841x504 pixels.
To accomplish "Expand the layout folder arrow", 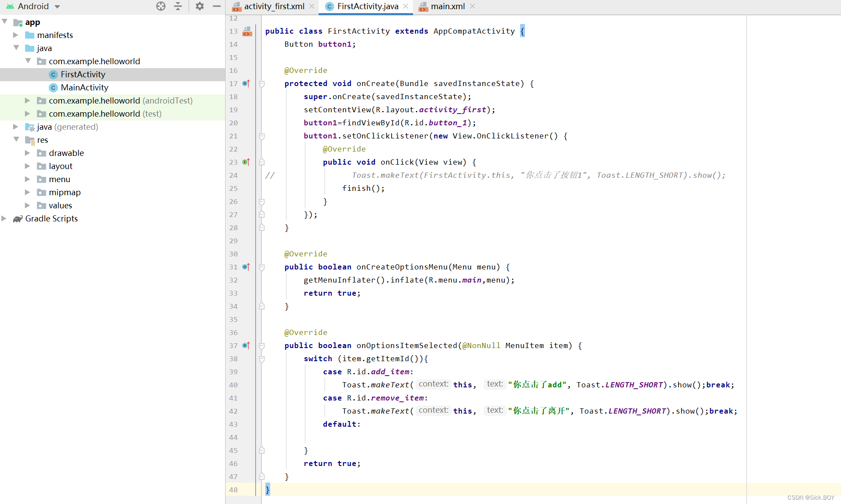I will [28, 166].
